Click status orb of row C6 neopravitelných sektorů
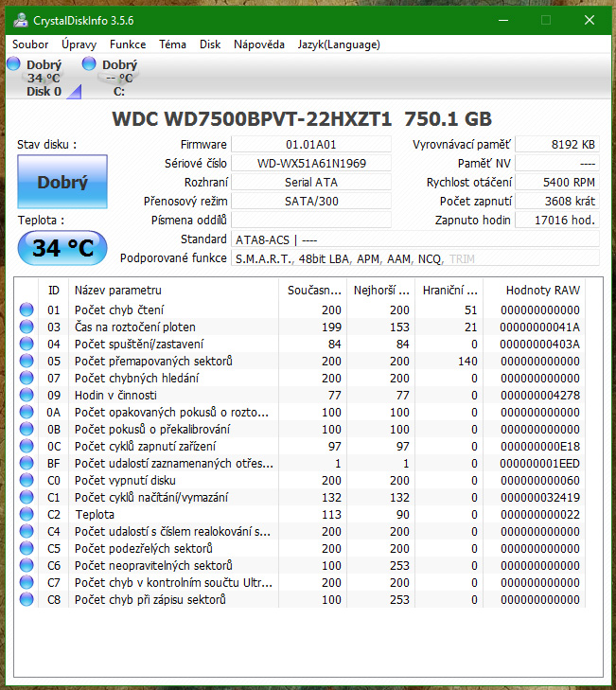This screenshot has height=690, width=616. (26, 565)
